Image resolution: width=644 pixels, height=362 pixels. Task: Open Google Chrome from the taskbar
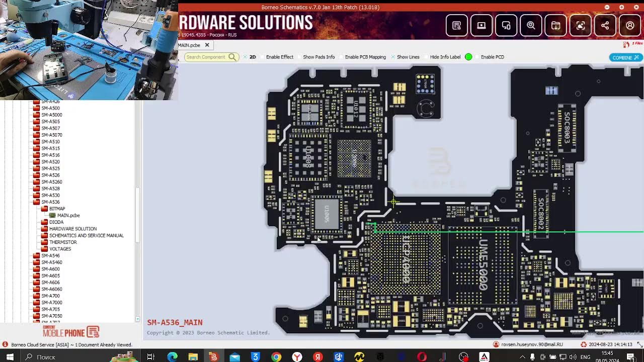276,357
